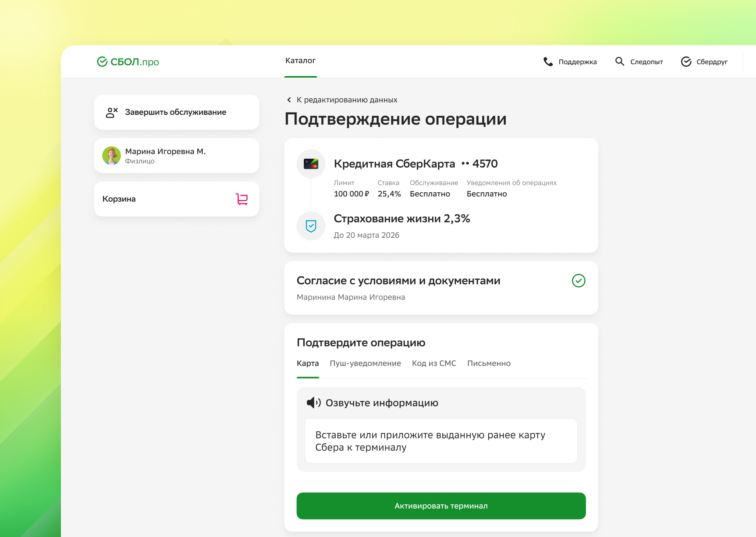Click the Поддержка phone icon
The width and height of the screenshot is (756, 537).
pyautogui.click(x=548, y=62)
